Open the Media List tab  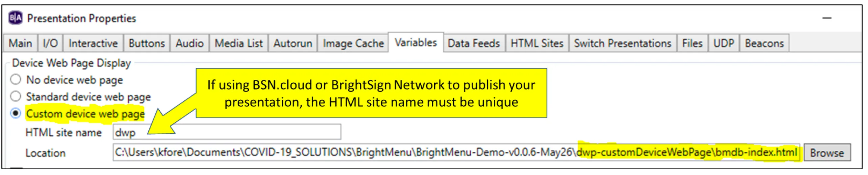(238, 43)
